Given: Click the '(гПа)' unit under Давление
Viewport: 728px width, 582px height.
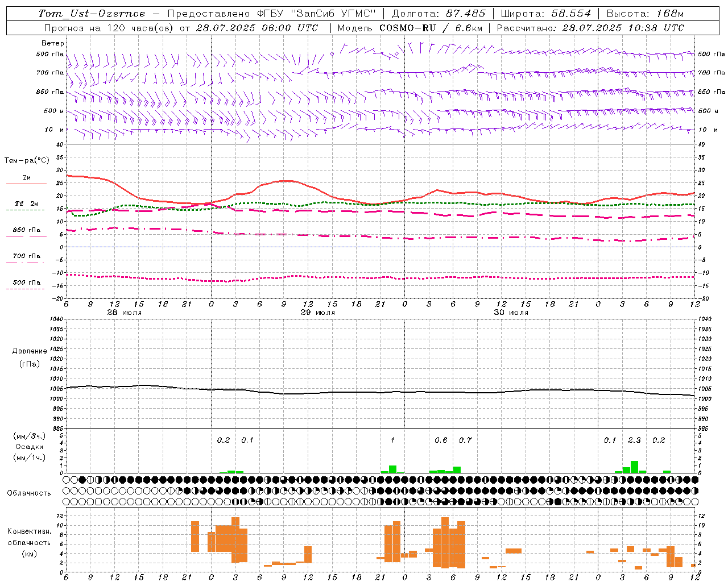Looking at the screenshot, I should click(30, 364).
